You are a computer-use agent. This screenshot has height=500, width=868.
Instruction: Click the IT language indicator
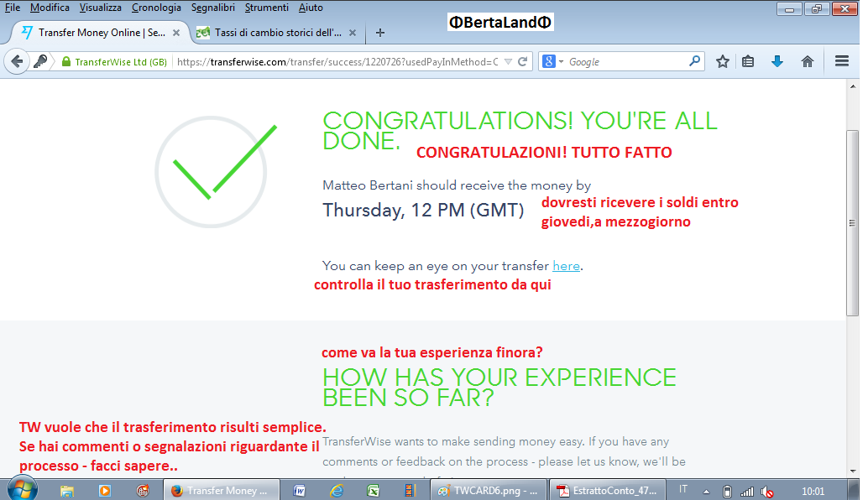(683, 489)
